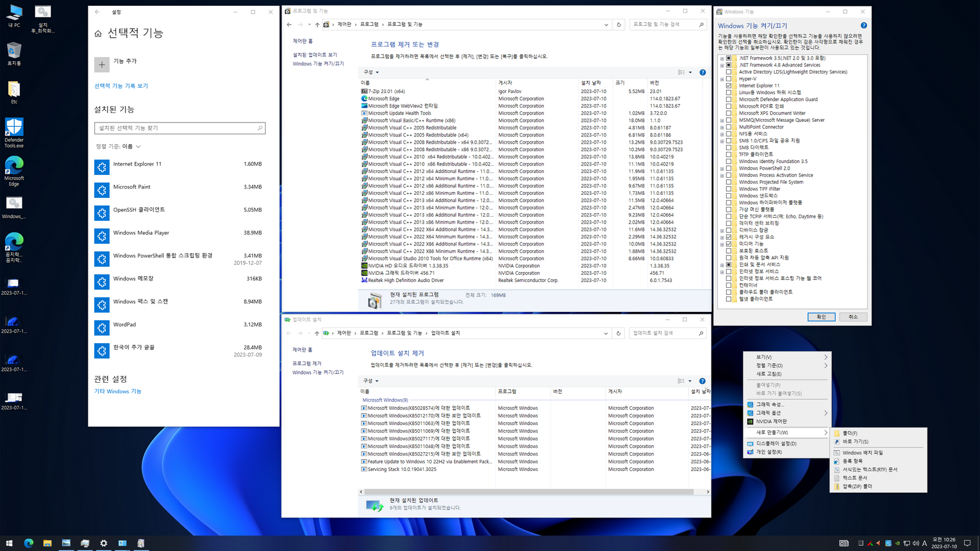Open File Explorer from the taskbar

(x=47, y=543)
